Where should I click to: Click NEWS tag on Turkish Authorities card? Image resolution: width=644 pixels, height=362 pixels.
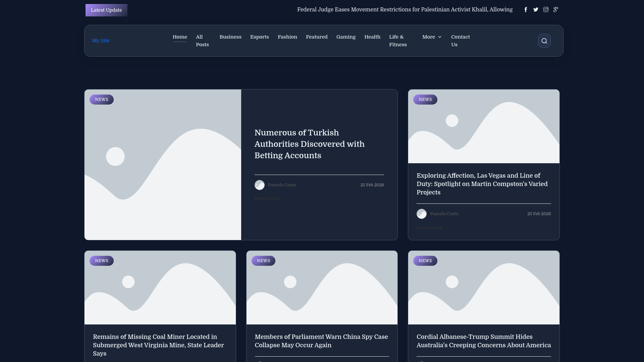(102, 100)
